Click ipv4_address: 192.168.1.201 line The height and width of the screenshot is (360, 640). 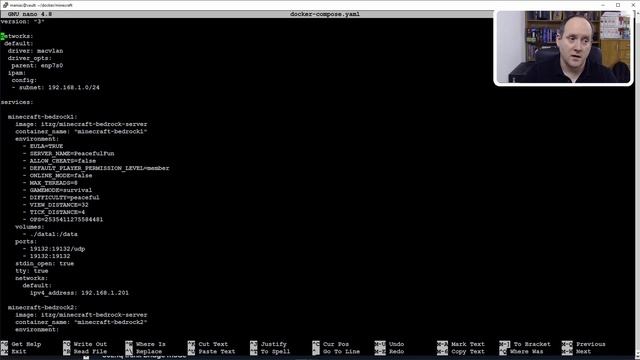(x=79, y=293)
